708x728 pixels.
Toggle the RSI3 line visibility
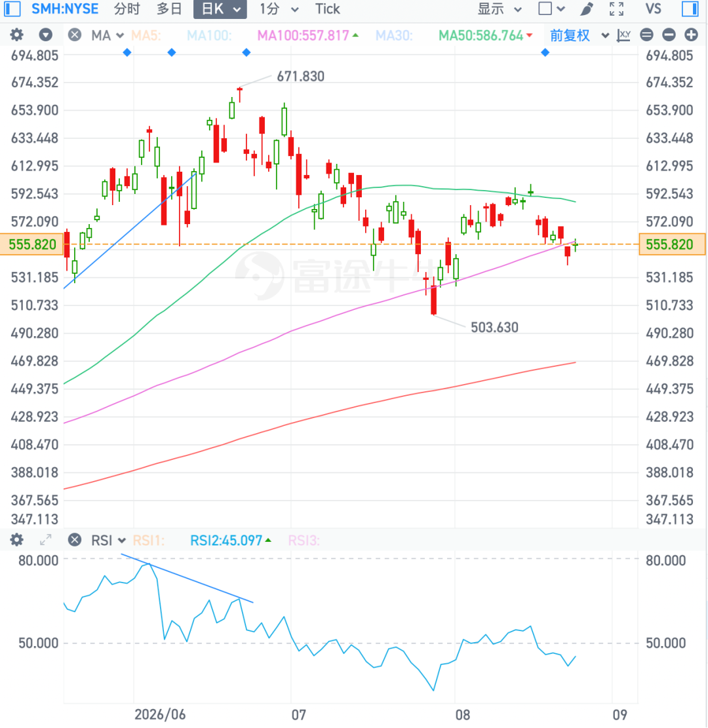304,541
